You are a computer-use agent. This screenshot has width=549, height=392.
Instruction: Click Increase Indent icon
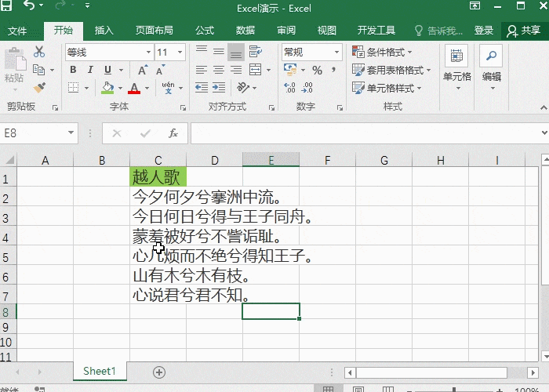click(219, 88)
